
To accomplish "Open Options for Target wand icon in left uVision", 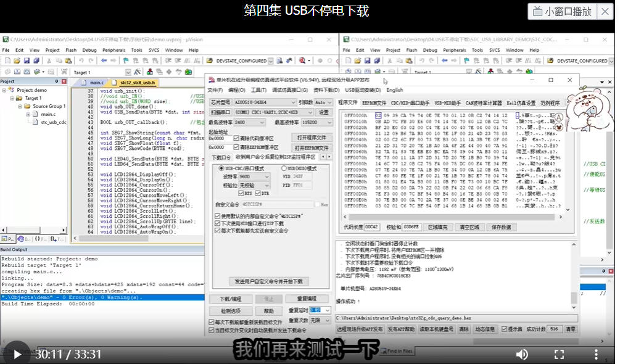I will [137, 72].
